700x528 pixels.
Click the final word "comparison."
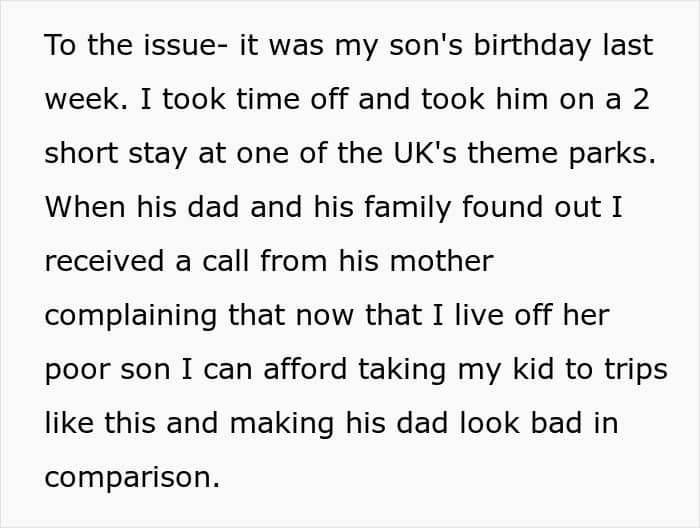(132, 479)
